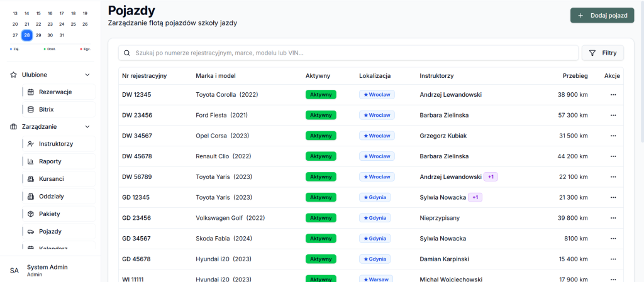
Task: Click the Raporty chart icon
Action: point(30,161)
